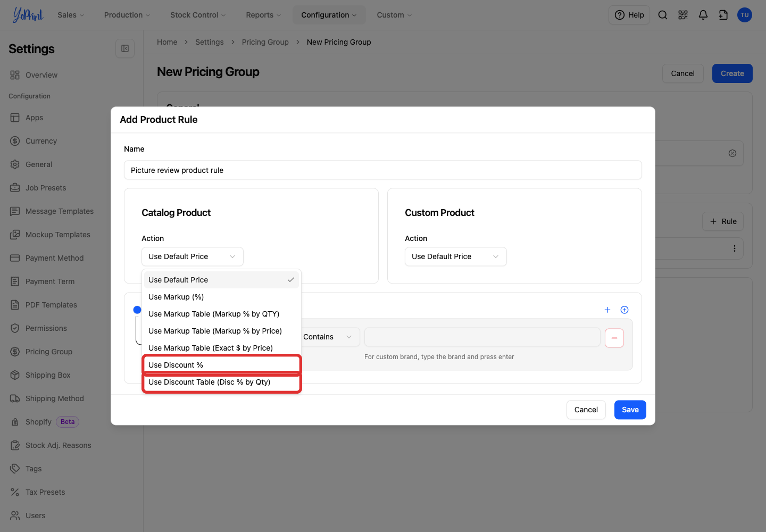Choose Use Markup Table (Markup % by QTY)
The width and height of the screenshot is (766, 532).
(x=221, y=314)
